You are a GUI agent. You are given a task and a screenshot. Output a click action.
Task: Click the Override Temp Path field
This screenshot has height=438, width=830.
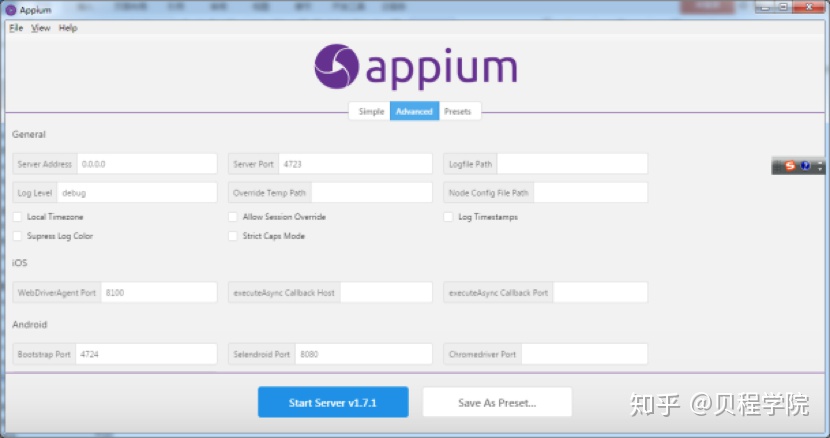[372, 193]
